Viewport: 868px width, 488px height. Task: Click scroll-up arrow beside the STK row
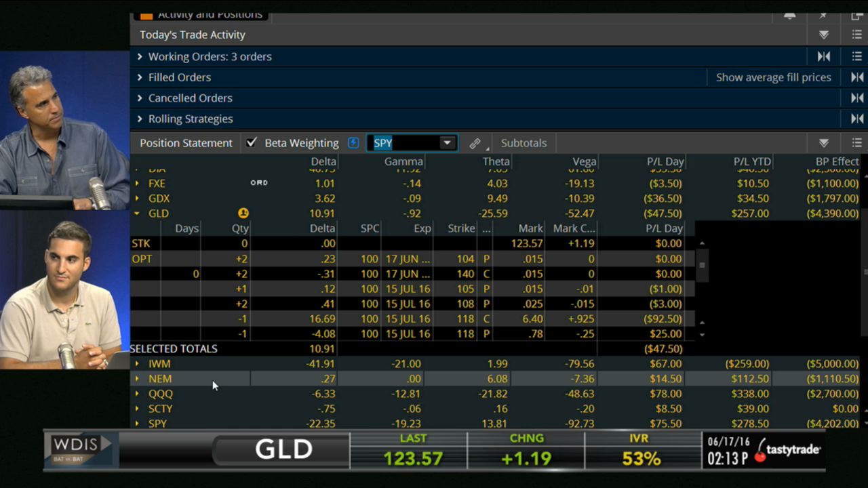point(702,243)
